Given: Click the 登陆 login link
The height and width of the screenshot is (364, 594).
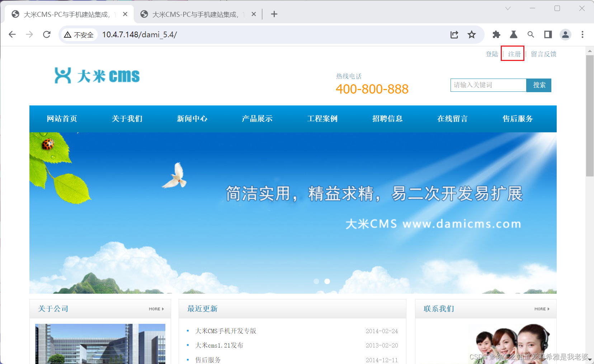Looking at the screenshot, I should click(492, 54).
